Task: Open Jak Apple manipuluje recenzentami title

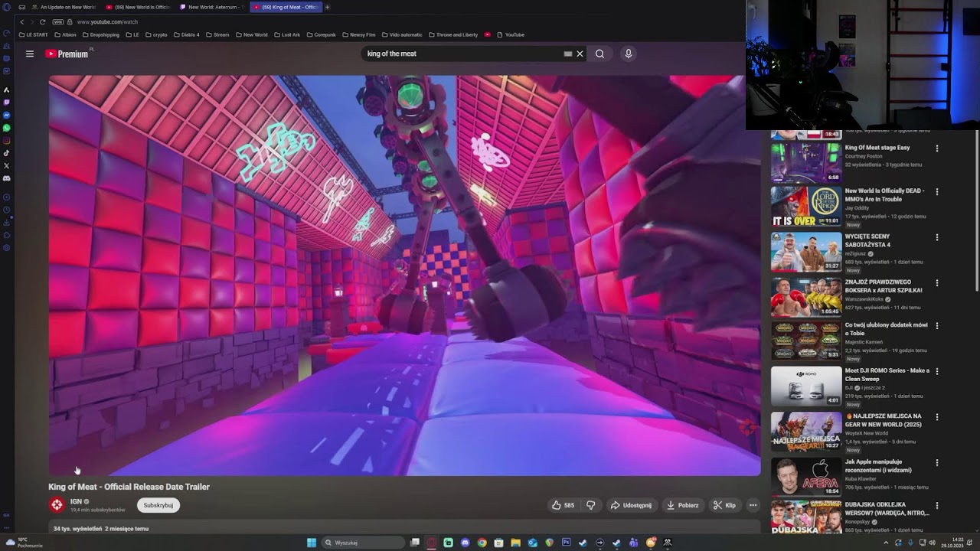Action: point(878,466)
